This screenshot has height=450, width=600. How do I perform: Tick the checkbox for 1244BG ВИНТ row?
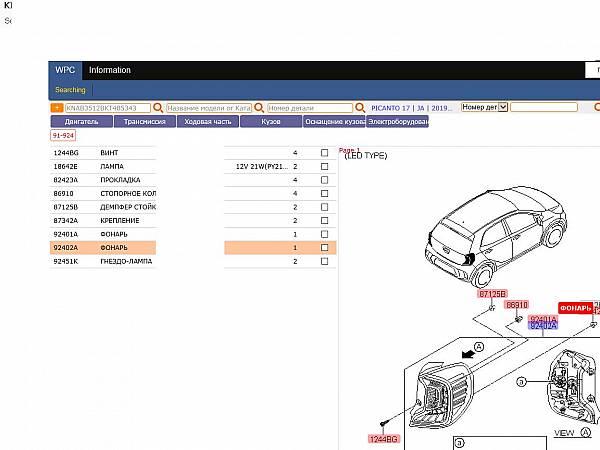pos(324,153)
